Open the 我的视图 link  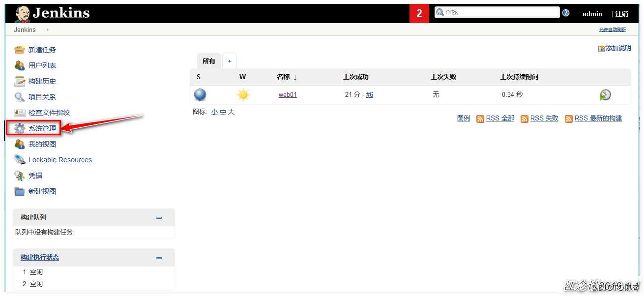(42, 144)
